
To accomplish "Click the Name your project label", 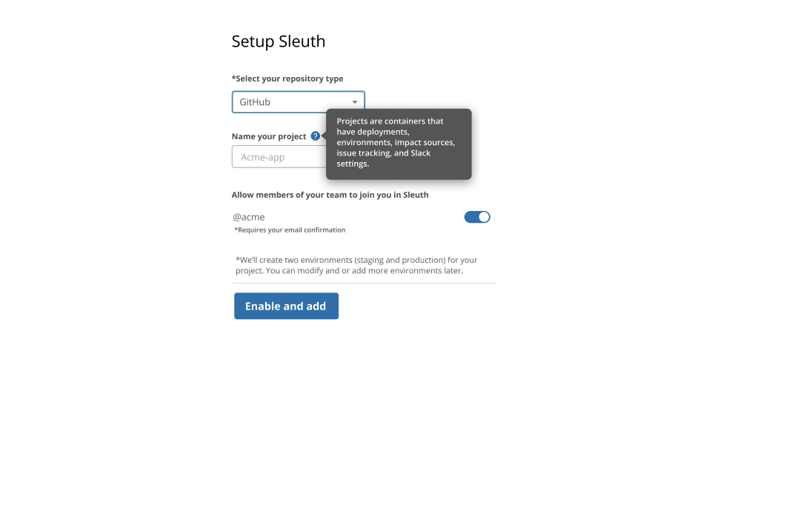I will [x=269, y=136].
